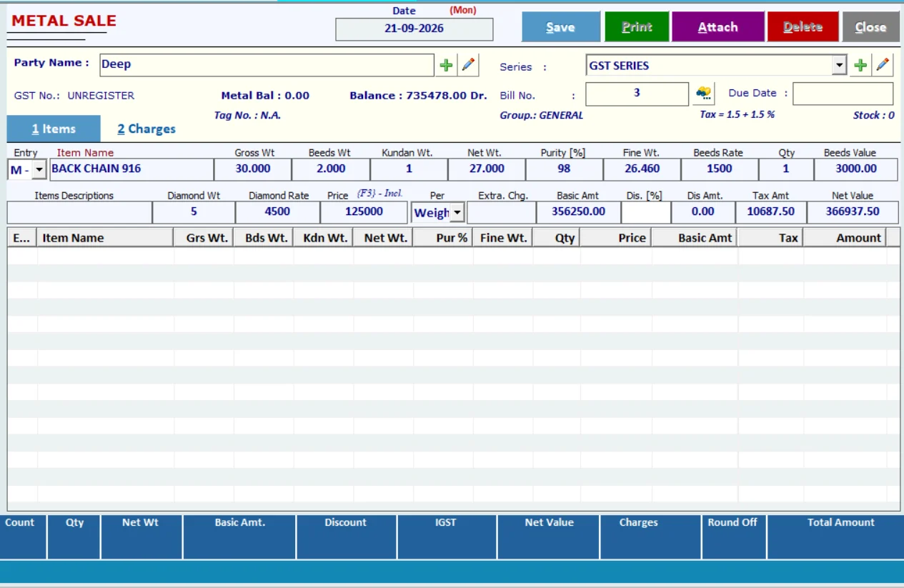Image resolution: width=904 pixels, height=588 pixels.
Task: Open the Per dropdown showing Weigh
Action: [x=457, y=212]
